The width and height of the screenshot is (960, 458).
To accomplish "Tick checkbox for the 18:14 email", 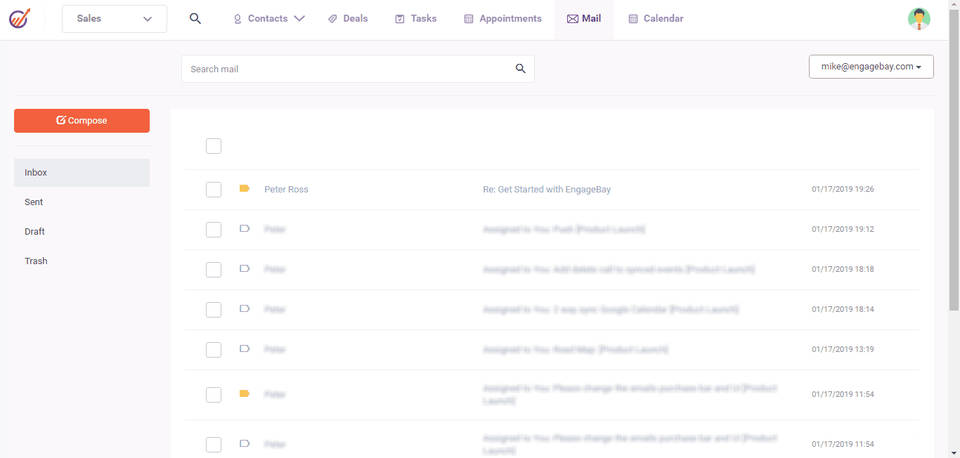I will [213, 309].
